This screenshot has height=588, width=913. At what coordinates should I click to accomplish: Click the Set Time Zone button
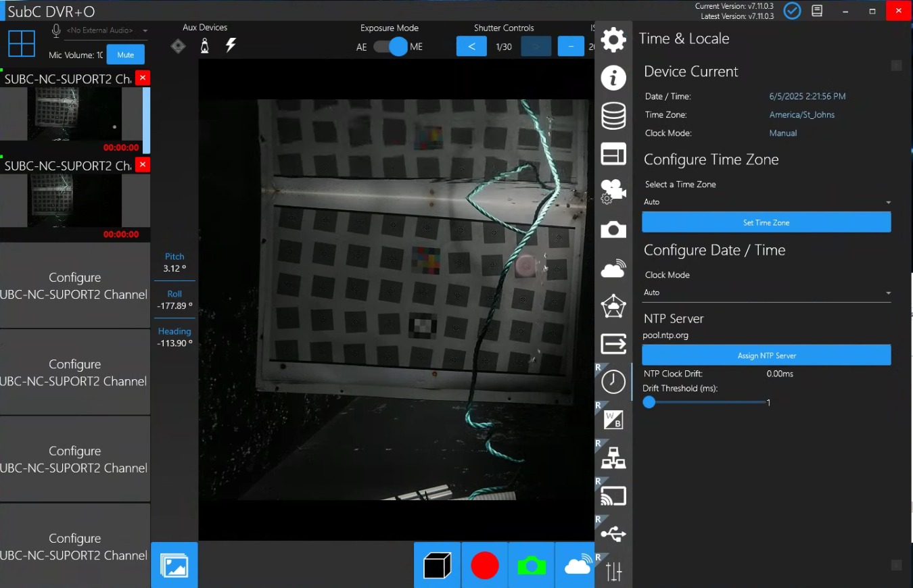point(766,222)
